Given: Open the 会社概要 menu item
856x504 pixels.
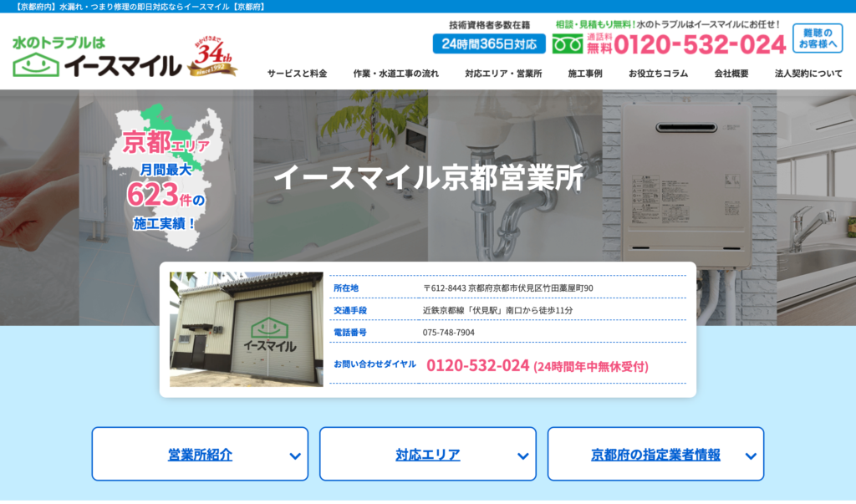Looking at the screenshot, I should point(731,74).
